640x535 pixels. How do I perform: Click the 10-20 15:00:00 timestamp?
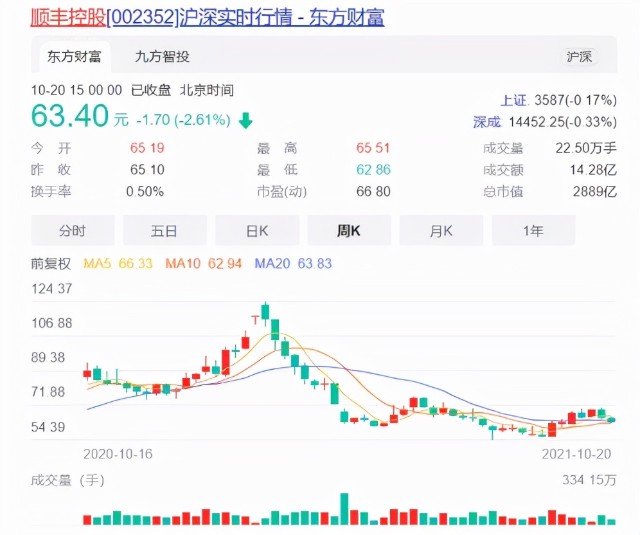[76, 90]
